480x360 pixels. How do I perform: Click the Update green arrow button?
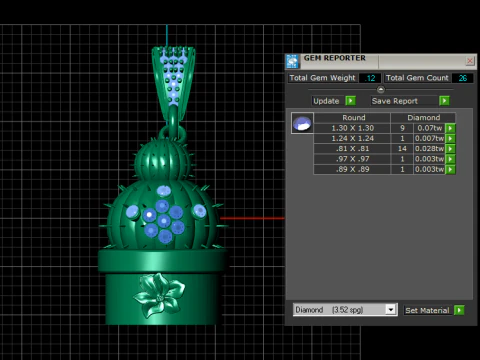click(x=350, y=101)
